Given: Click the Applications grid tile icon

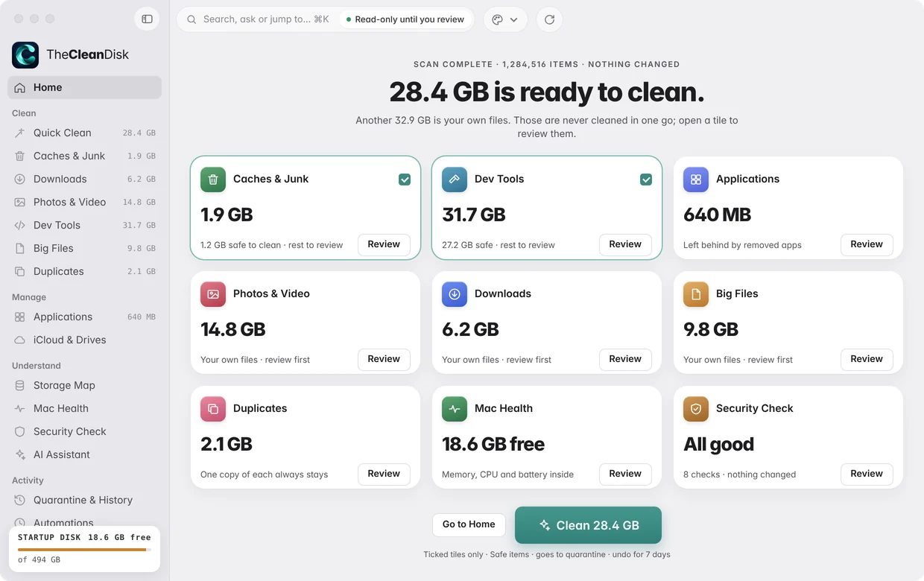Looking at the screenshot, I should click(696, 180).
